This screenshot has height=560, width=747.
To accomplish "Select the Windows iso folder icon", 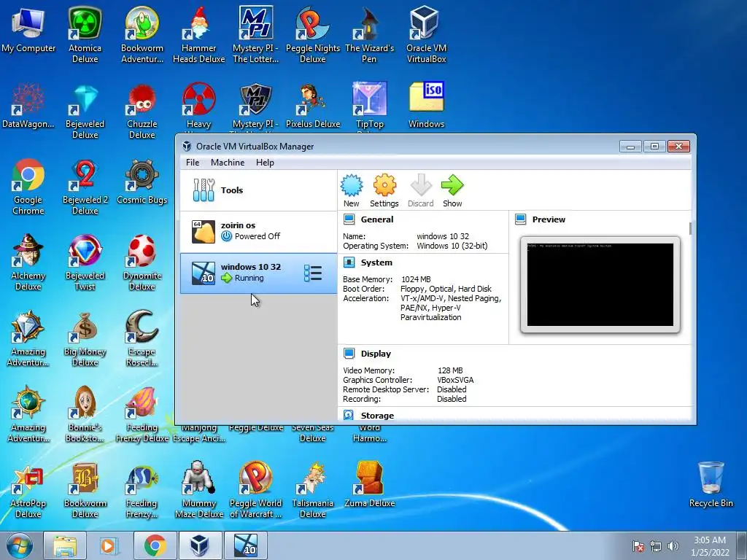I will coord(426,105).
